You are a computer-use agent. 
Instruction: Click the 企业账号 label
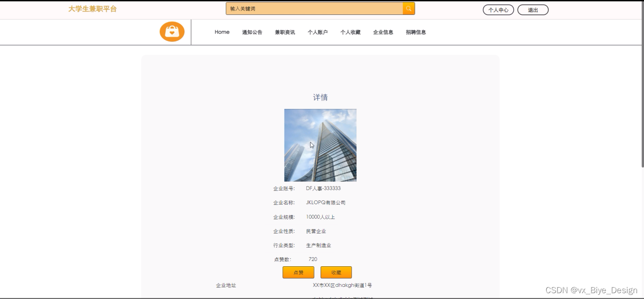coord(284,189)
